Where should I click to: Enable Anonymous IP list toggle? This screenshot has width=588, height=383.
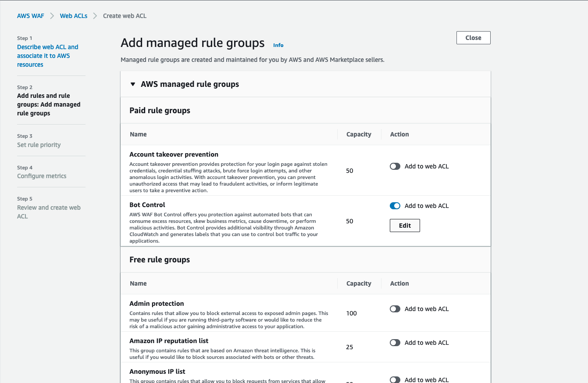395,379
